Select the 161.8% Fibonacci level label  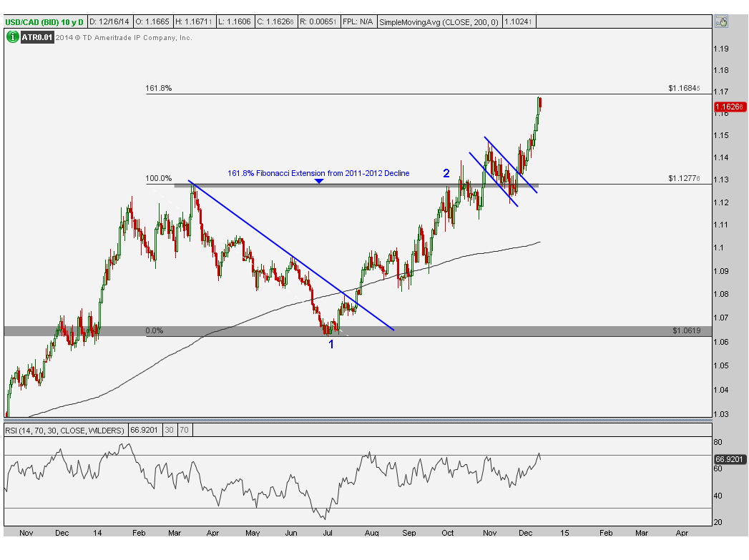(159, 88)
